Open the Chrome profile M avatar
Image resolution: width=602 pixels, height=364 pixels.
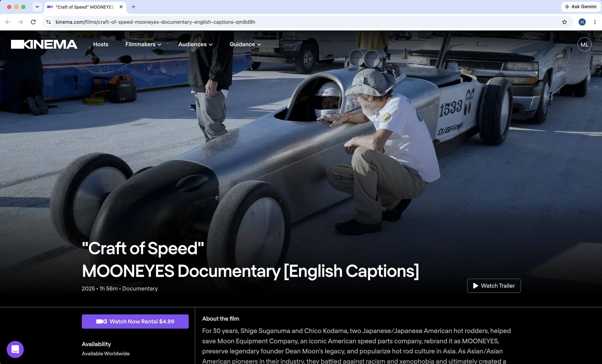(582, 22)
